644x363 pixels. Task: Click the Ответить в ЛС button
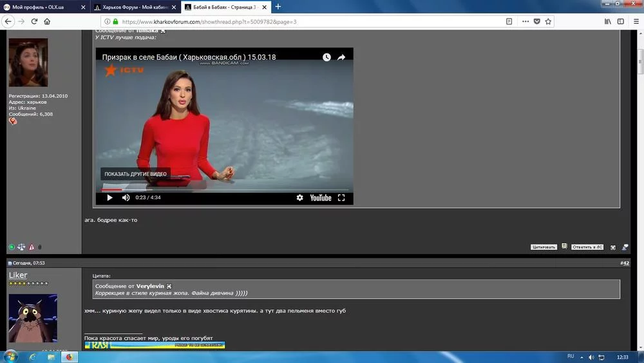click(587, 247)
